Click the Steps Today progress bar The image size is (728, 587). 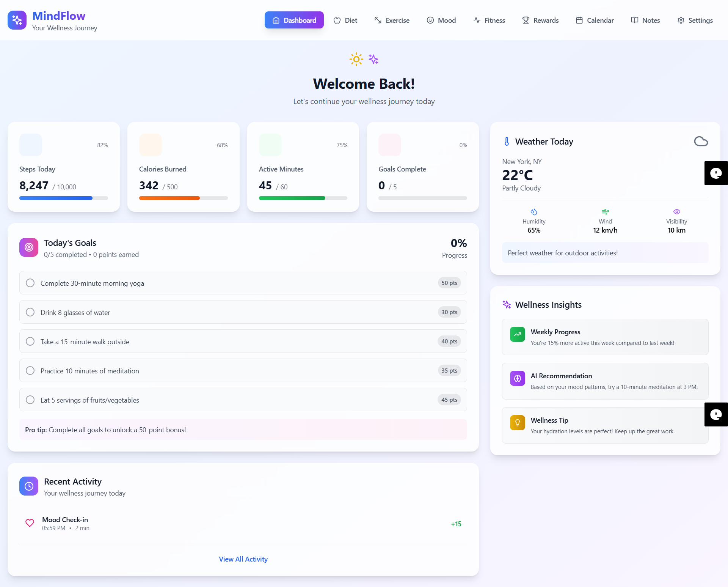pyautogui.click(x=64, y=198)
